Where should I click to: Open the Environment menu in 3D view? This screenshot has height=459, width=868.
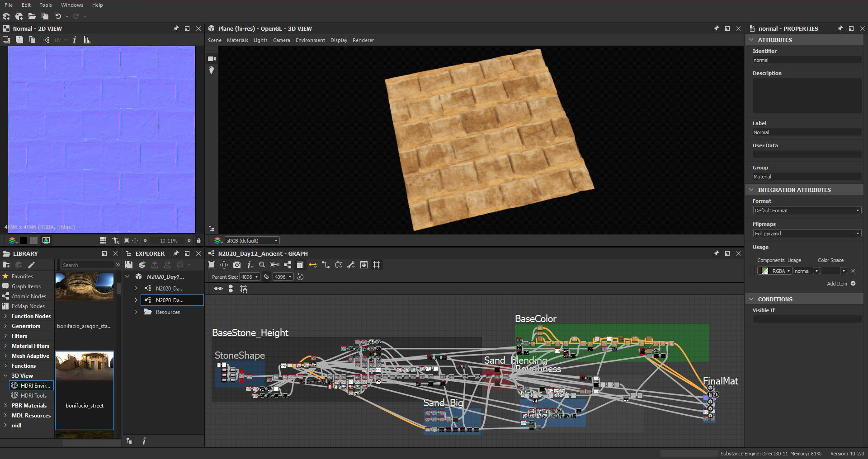tap(310, 40)
